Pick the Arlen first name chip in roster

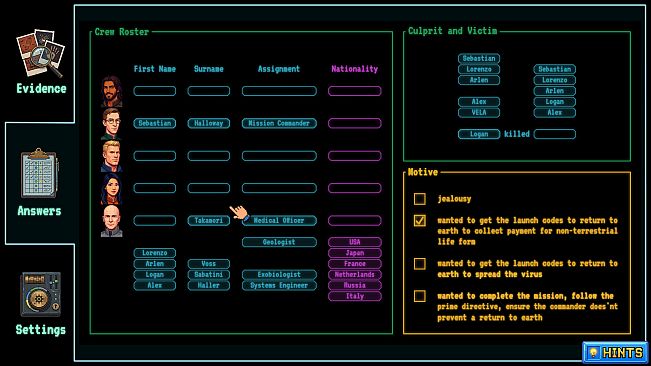(154, 264)
